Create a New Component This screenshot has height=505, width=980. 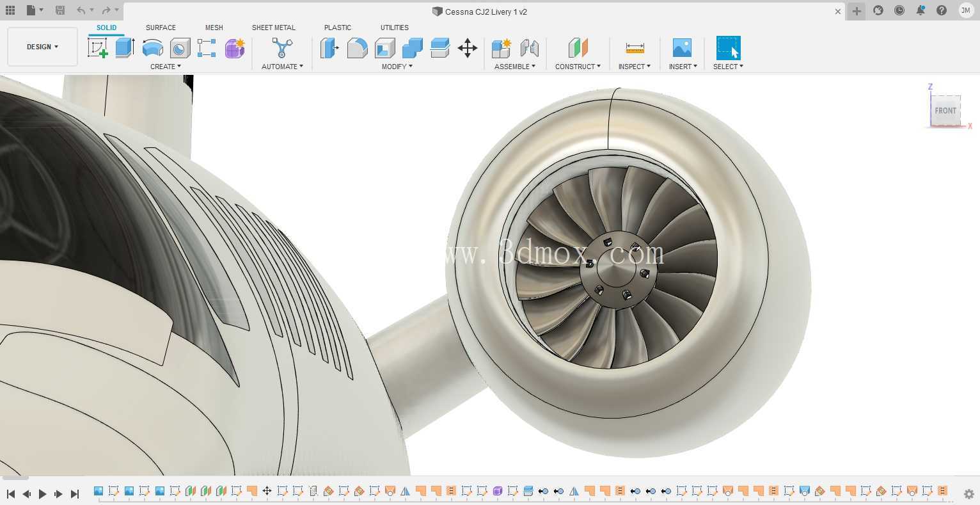[x=502, y=48]
